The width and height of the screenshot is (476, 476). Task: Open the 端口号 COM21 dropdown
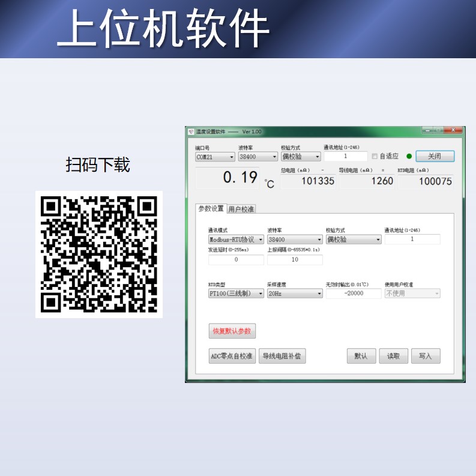(x=215, y=157)
